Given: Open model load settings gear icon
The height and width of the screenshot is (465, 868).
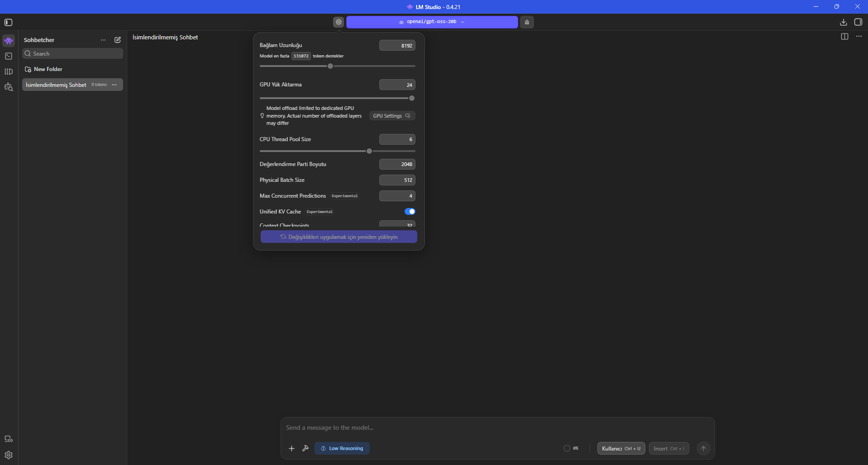Looking at the screenshot, I should [x=339, y=22].
